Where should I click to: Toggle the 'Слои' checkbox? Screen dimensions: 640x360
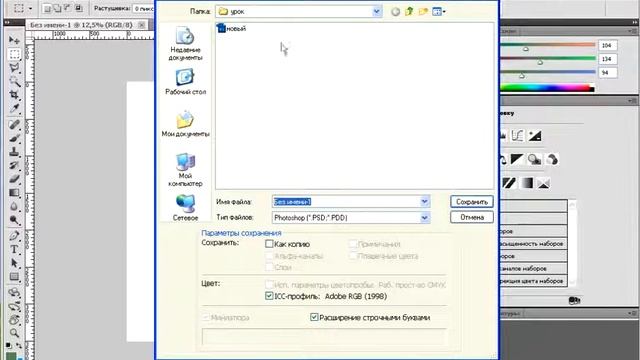[269, 267]
